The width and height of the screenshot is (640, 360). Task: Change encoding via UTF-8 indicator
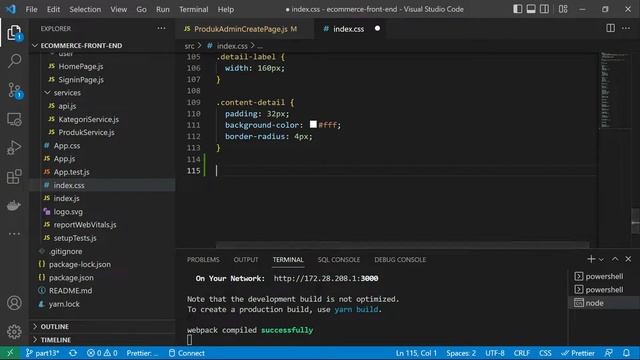point(495,353)
